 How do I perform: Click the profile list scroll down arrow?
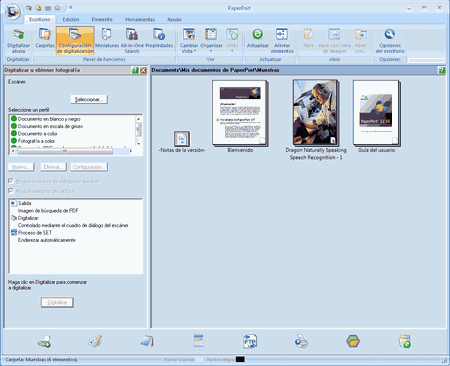coord(139,143)
